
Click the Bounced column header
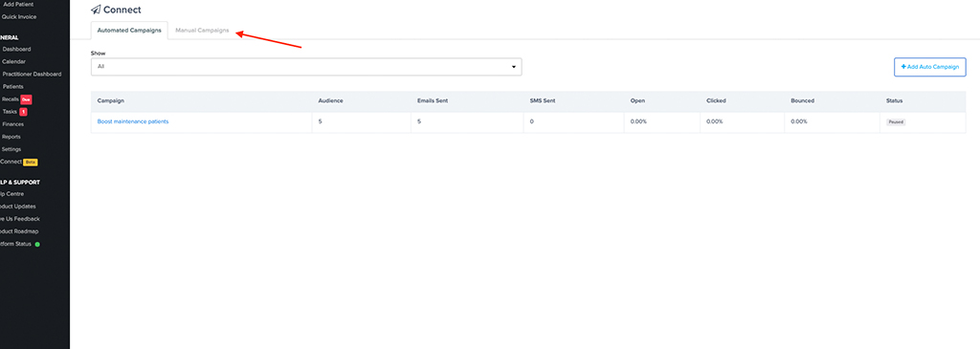[x=803, y=101]
